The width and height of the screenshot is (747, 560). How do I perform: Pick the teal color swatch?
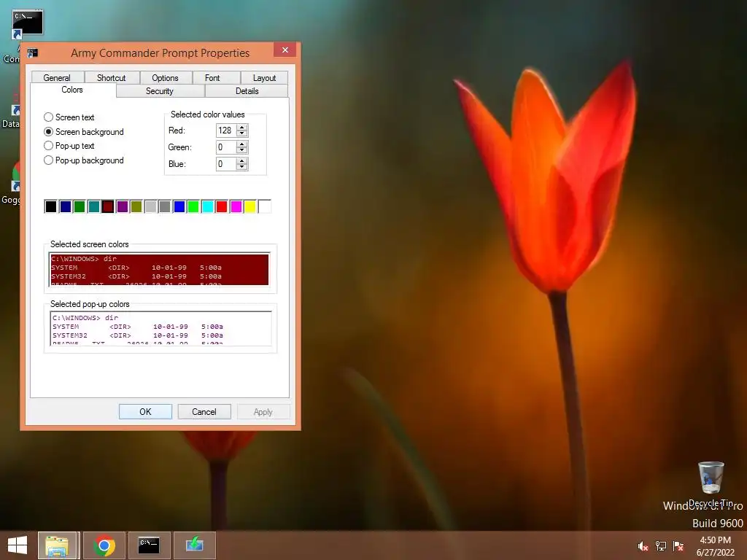coord(94,206)
